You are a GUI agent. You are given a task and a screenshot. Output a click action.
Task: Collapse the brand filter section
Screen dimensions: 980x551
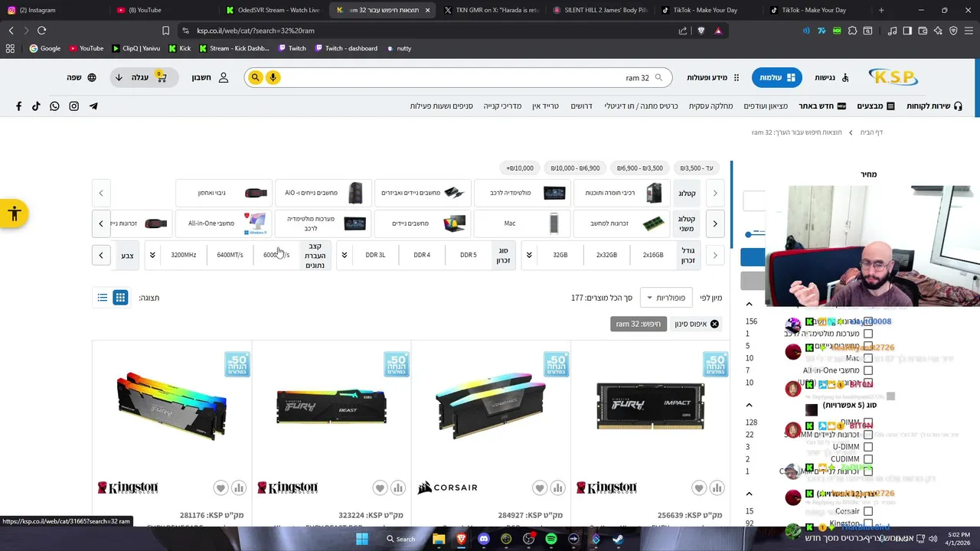[x=749, y=494]
